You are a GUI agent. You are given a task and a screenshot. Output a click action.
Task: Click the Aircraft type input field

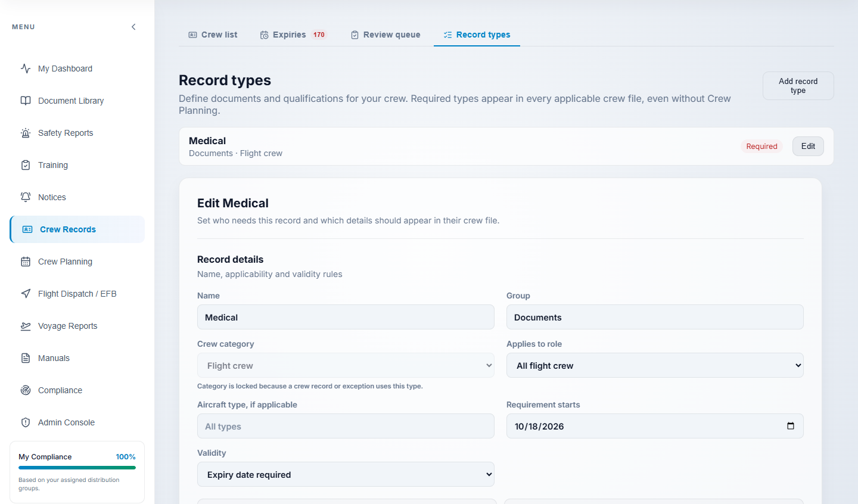click(x=346, y=426)
